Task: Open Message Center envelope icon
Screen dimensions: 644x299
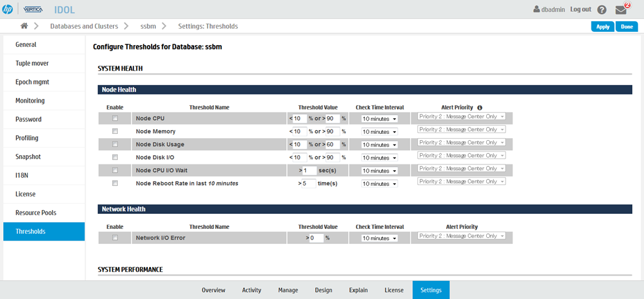Action: click(621, 10)
